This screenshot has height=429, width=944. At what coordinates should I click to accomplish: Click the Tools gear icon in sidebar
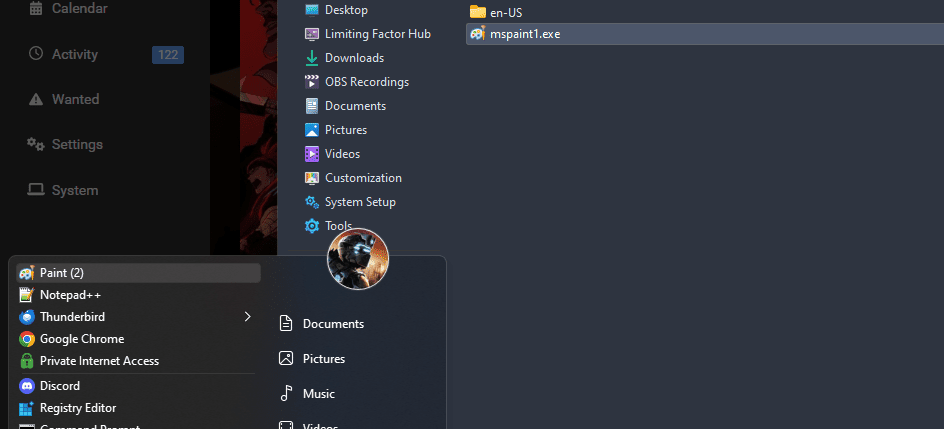pyautogui.click(x=312, y=226)
